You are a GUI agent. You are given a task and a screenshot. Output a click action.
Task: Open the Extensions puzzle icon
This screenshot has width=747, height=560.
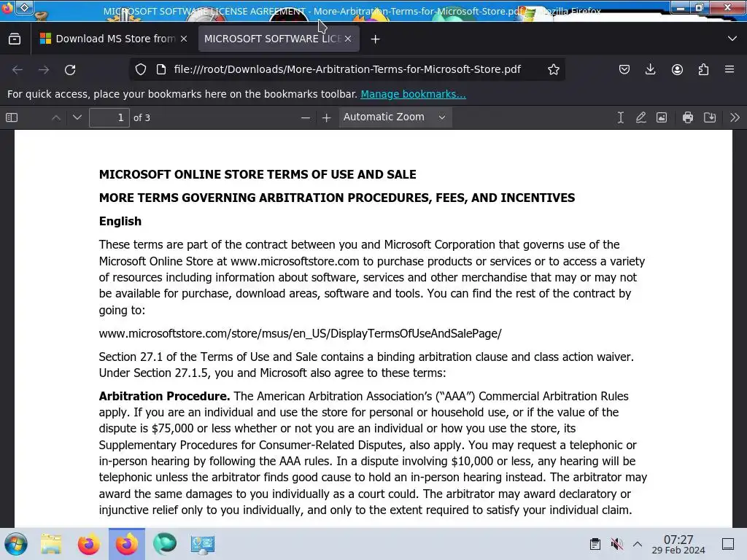pos(704,69)
